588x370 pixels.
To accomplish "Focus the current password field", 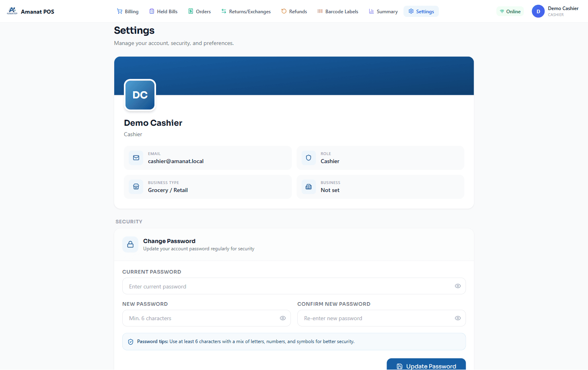I will [294, 286].
